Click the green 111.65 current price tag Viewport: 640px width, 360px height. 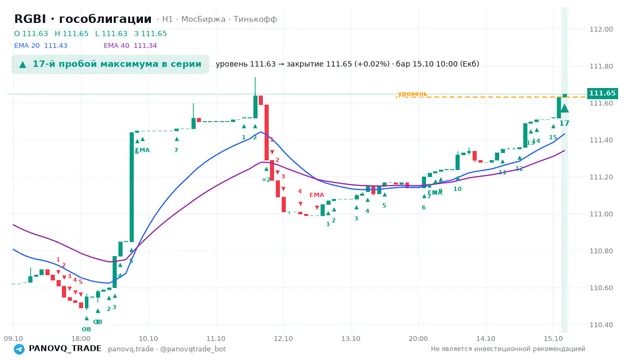602,93
